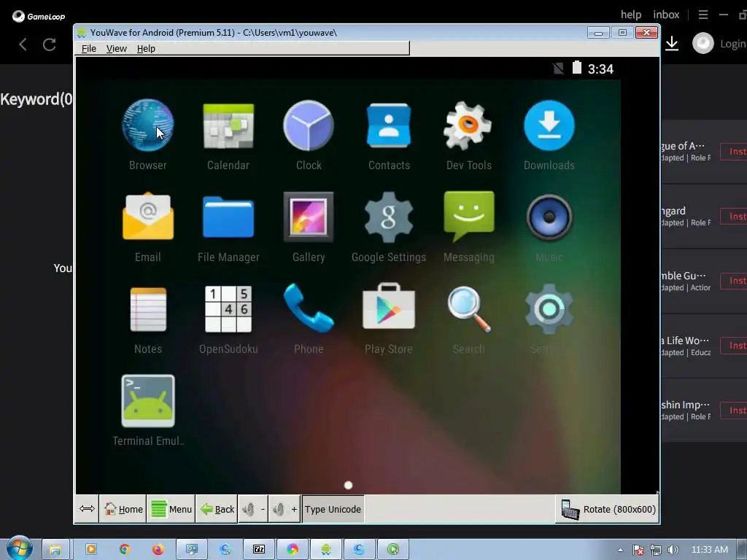Lower volume with the speaker minus button
This screenshot has height=560, width=747.
253,509
